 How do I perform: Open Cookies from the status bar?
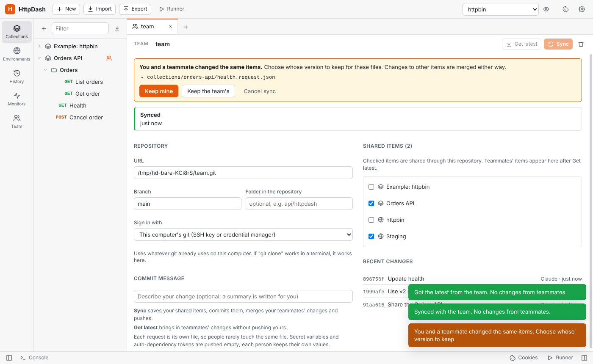[x=524, y=358]
